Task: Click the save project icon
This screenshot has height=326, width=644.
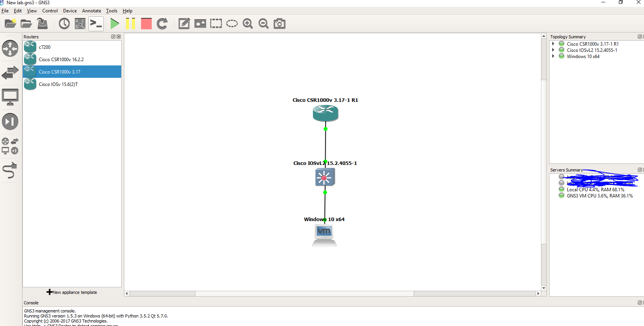Action: pyautogui.click(x=42, y=24)
